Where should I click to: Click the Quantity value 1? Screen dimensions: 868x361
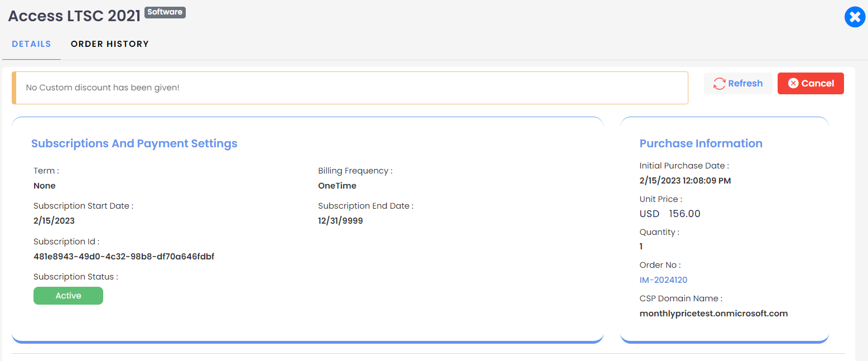click(x=642, y=247)
